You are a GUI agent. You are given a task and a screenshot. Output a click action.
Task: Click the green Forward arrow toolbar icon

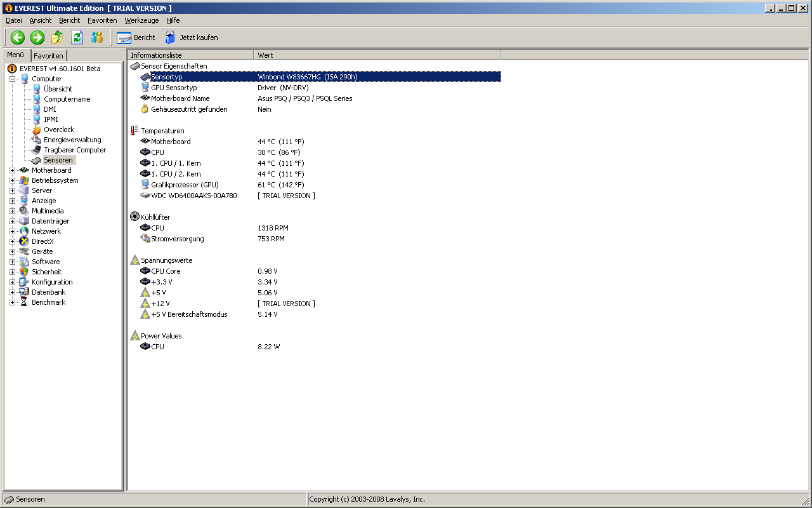pos(37,37)
